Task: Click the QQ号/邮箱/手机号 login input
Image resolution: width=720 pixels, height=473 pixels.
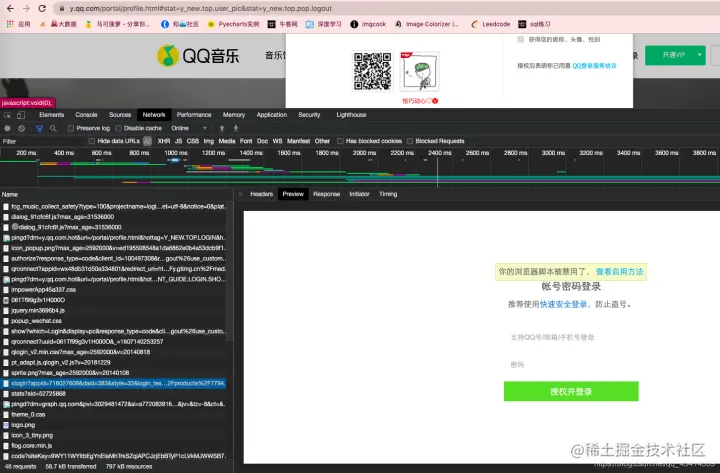Action: pyautogui.click(x=571, y=337)
